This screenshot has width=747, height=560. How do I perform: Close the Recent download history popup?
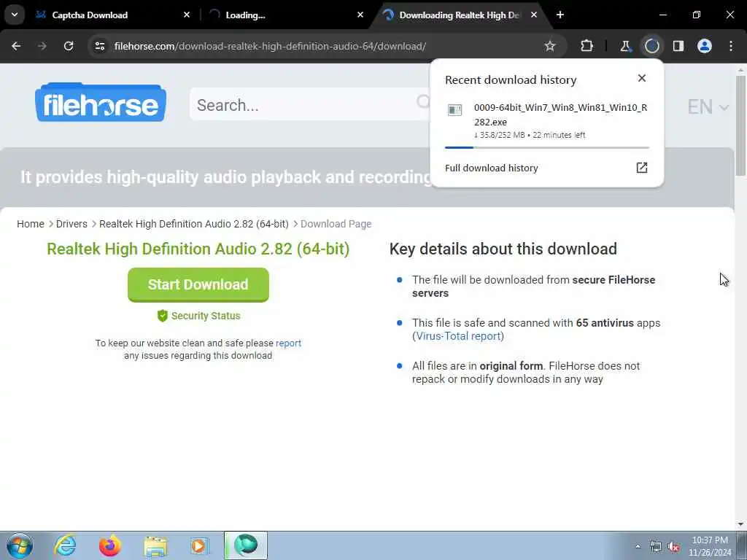coord(642,78)
